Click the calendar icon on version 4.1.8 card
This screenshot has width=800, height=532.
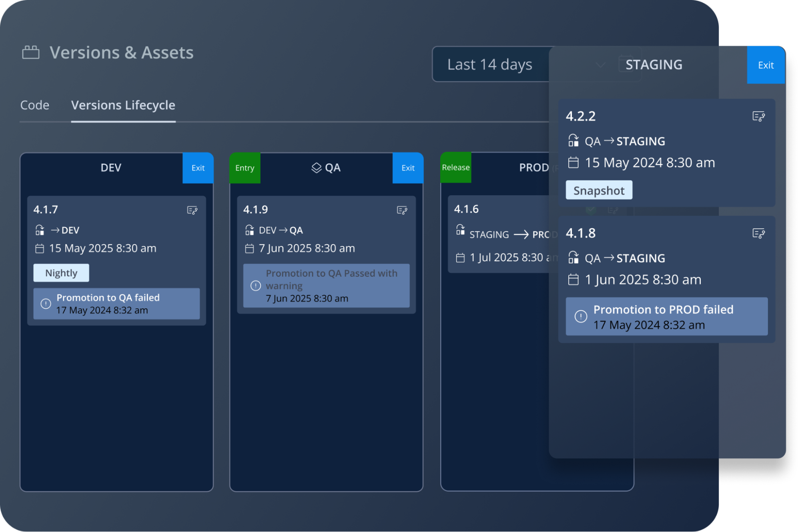tap(574, 279)
